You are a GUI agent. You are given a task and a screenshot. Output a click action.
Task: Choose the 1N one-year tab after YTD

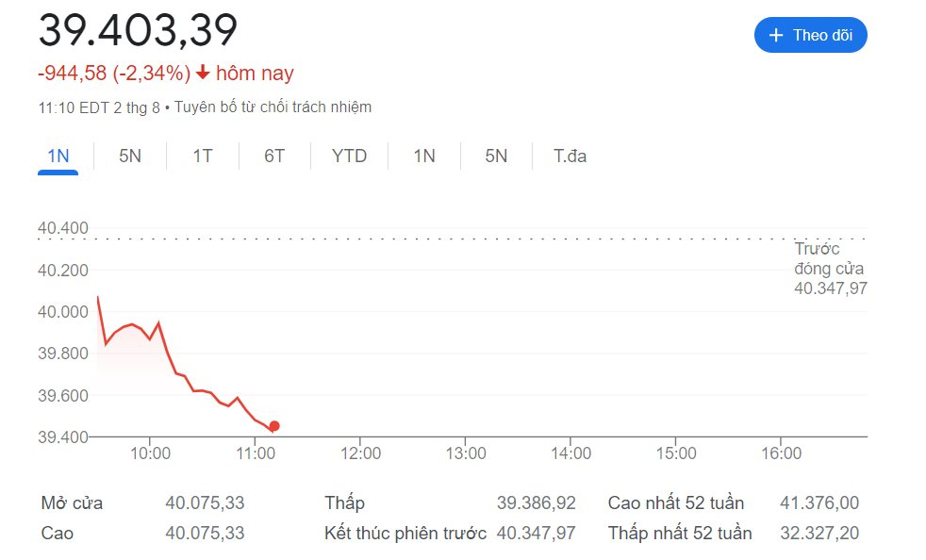coord(424,156)
